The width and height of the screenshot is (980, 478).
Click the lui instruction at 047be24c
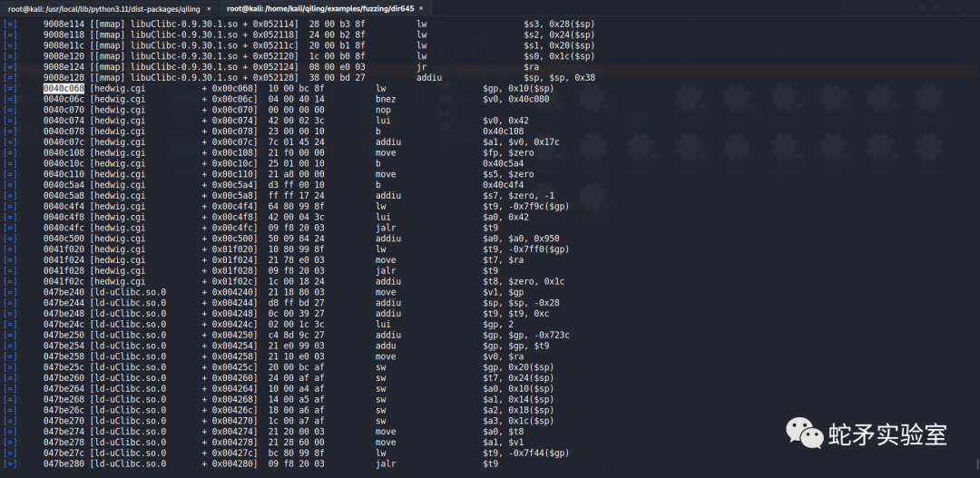point(383,325)
